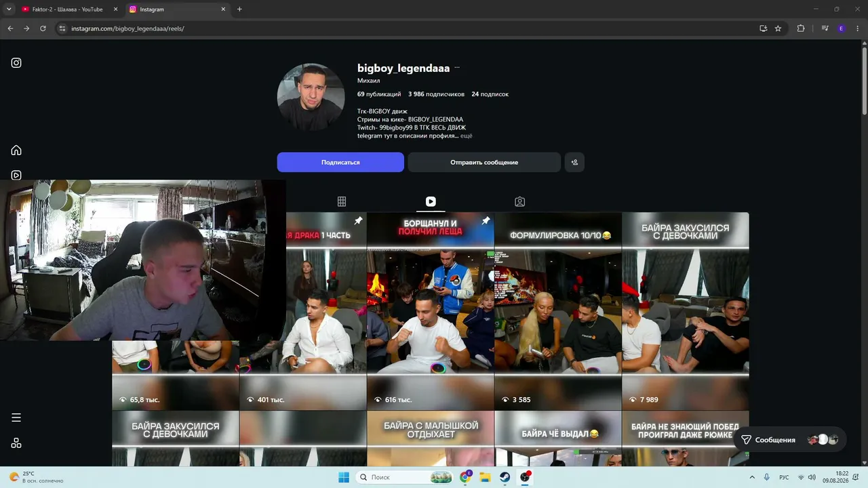Open the Chrome profile avatar
This screenshot has height=488, width=868.
(842, 28)
